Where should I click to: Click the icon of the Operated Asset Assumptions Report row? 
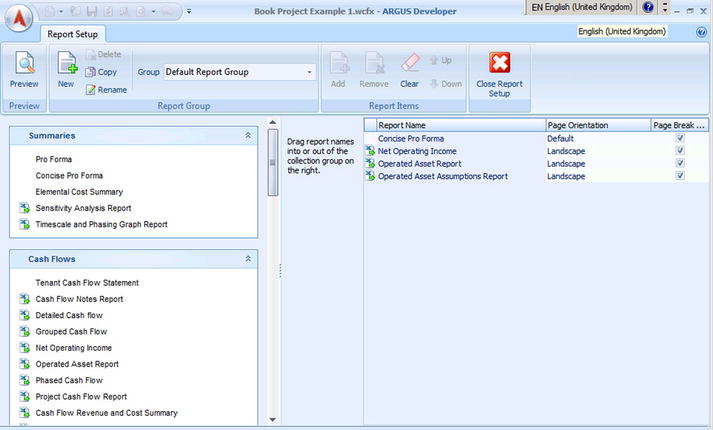(x=371, y=176)
